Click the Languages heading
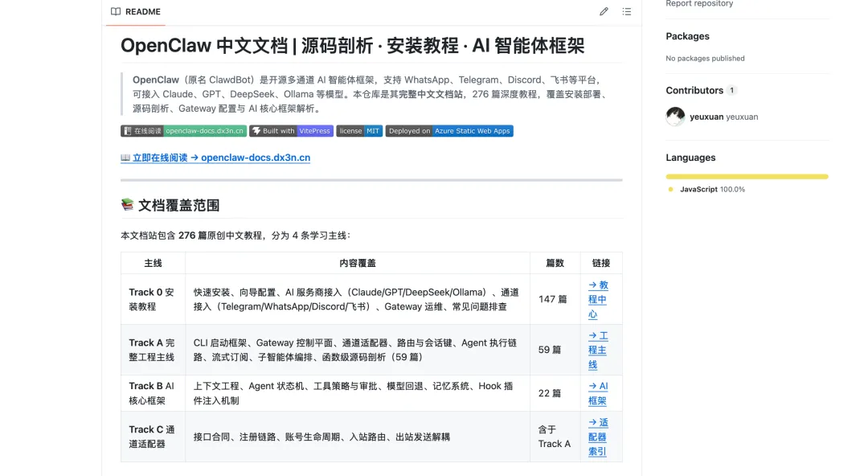868x476 pixels. pyautogui.click(x=690, y=158)
